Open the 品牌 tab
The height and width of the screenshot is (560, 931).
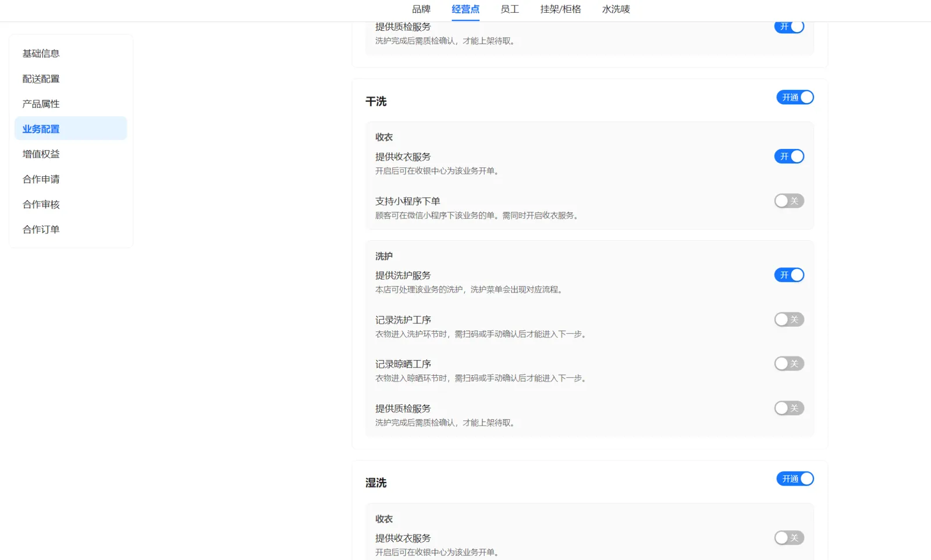pos(421,9)
